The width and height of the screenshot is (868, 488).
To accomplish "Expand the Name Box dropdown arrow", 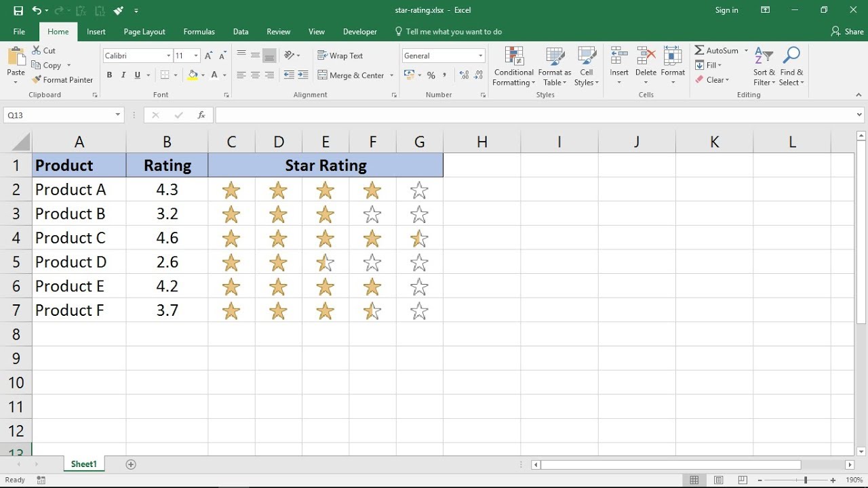I will (118, 115).
